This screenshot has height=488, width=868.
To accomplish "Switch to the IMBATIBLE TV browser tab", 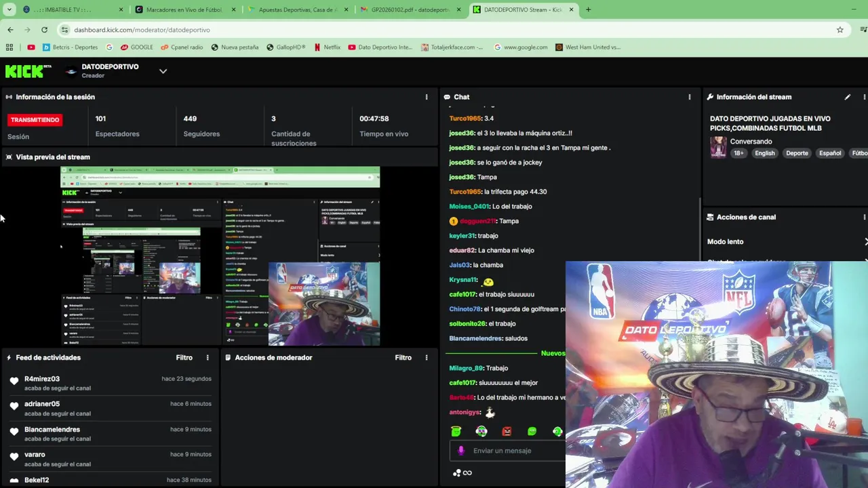I will tap(73, 9).
